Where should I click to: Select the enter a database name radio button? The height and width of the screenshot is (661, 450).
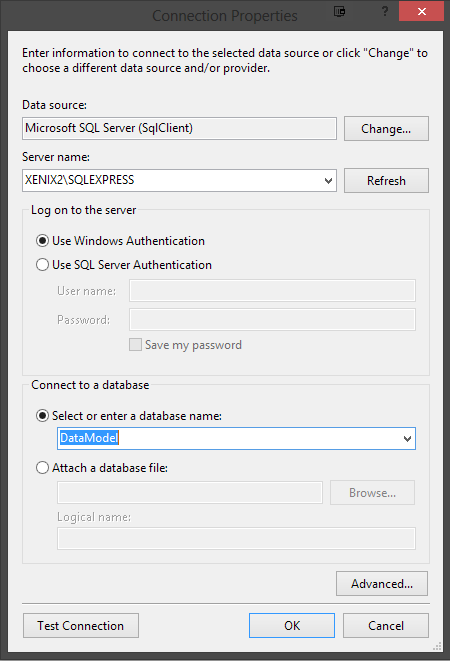42,416
